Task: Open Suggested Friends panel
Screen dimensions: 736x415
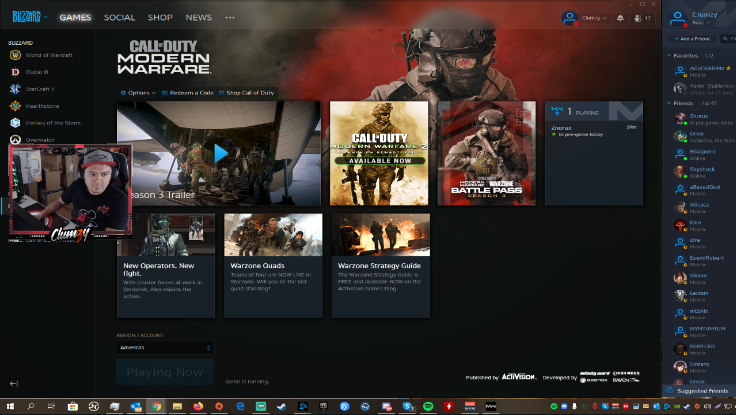Action: [698, 391]
